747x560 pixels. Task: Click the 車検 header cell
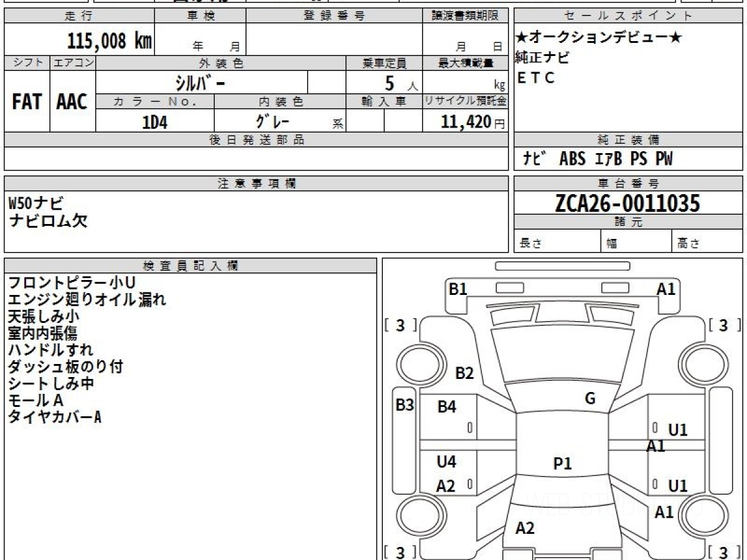(x=200, y=16)
